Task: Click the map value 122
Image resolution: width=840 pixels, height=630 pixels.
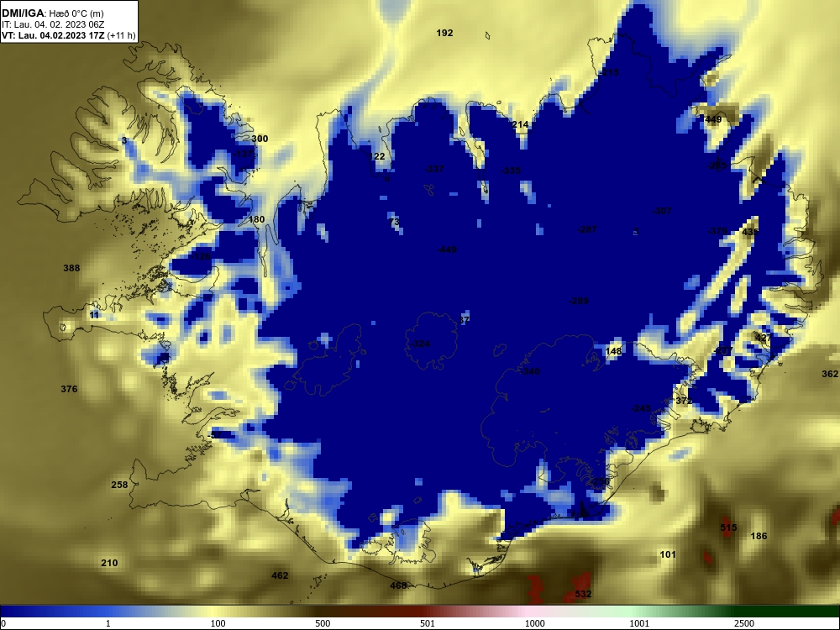Action: (x=377, y=156)
